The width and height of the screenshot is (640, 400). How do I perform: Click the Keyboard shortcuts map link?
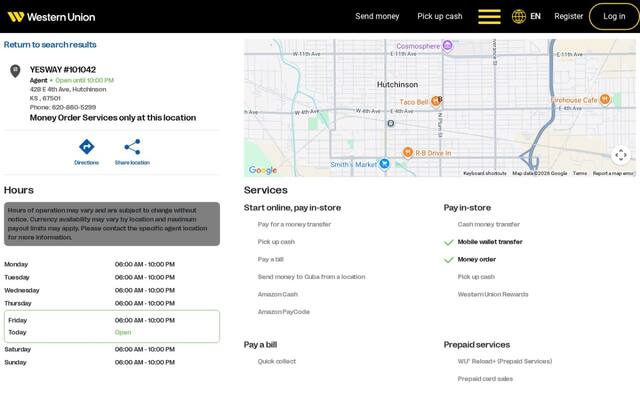coord(485,173)
